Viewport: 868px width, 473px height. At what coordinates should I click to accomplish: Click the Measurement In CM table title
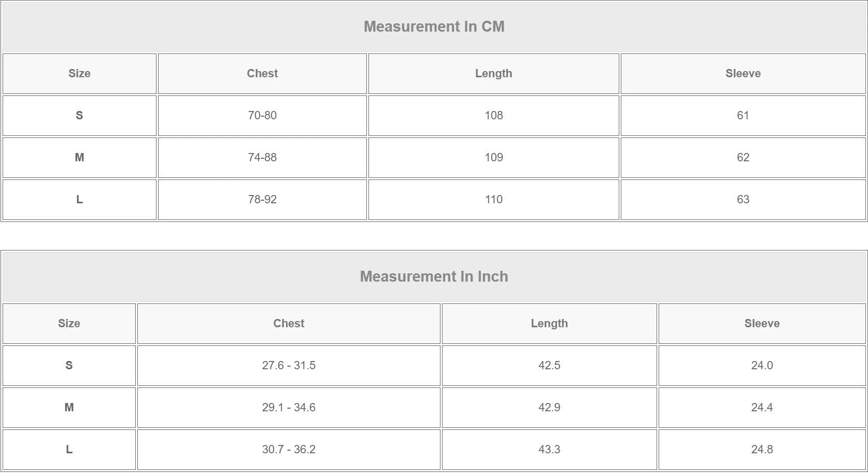[434, 26]
